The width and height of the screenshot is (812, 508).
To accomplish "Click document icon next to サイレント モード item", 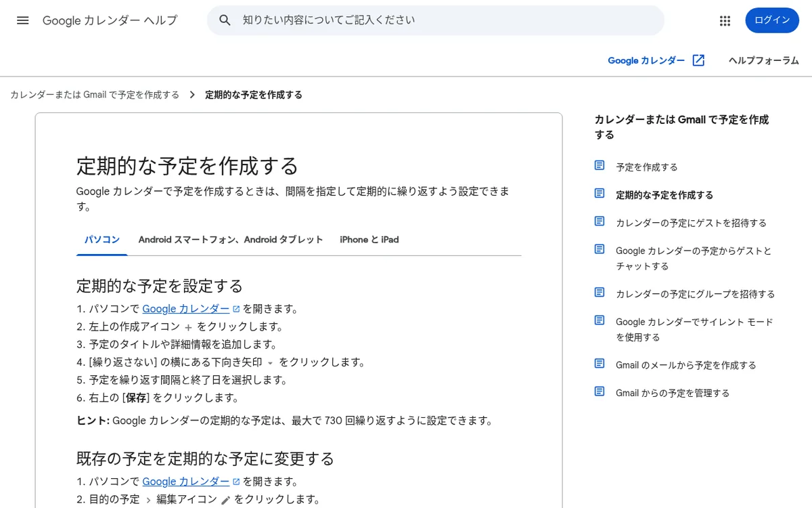I will pyautogui.click(x=600, y=320).
